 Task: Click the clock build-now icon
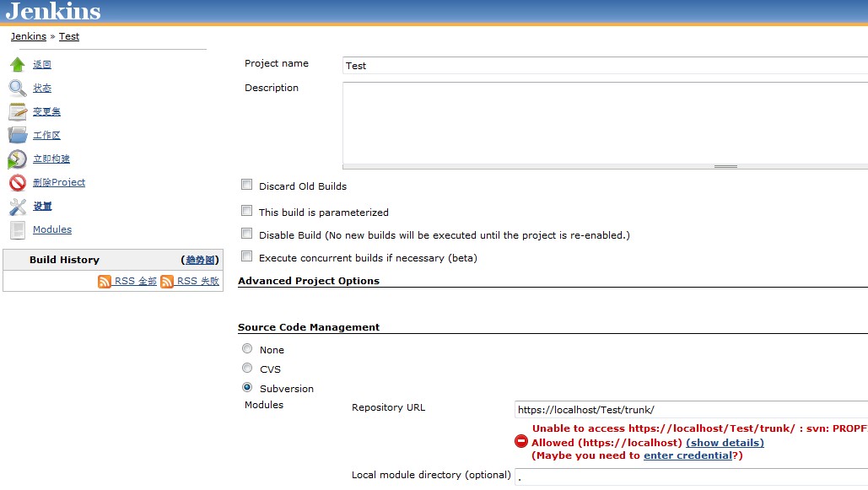point(17,159)
